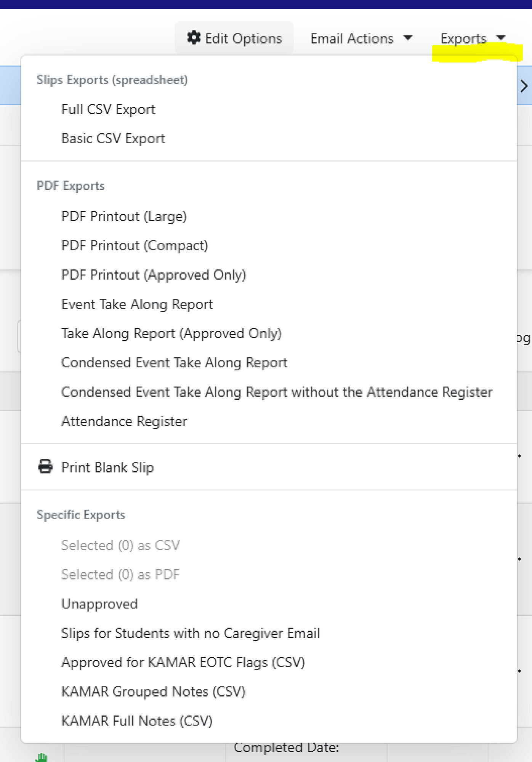Choose Unapproved export

point(99,604)
